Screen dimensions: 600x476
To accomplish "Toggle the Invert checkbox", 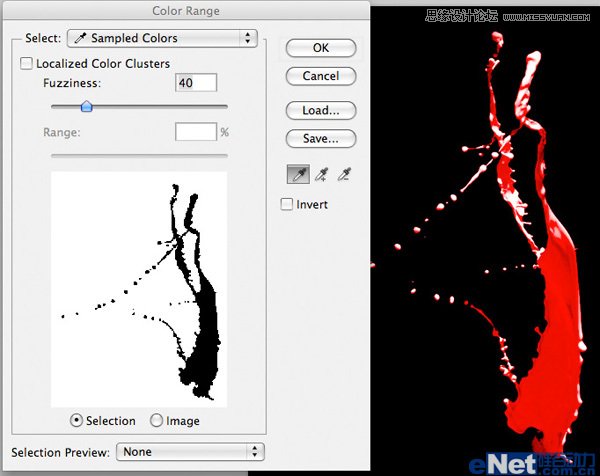I will pyautogui.click(x=288, y=204).
